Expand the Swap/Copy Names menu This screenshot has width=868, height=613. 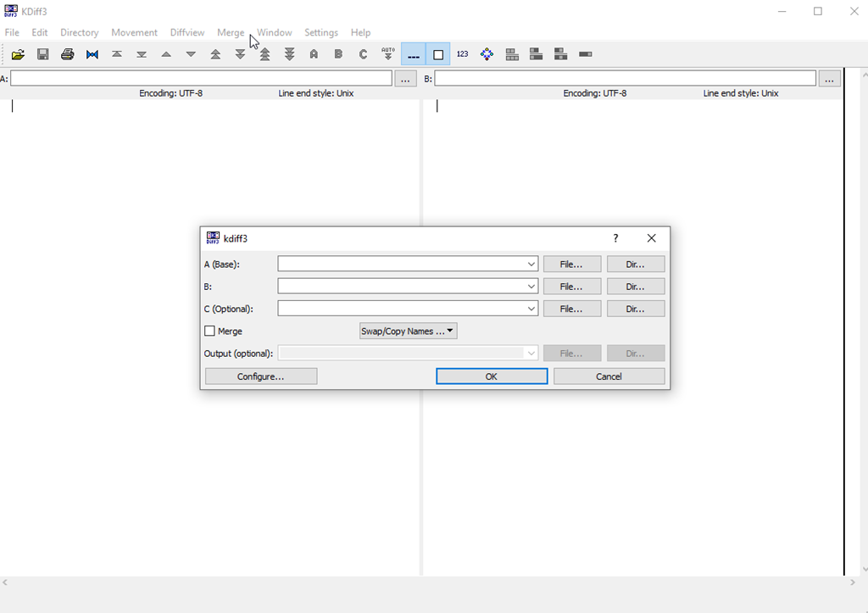(x=408, y=331)
